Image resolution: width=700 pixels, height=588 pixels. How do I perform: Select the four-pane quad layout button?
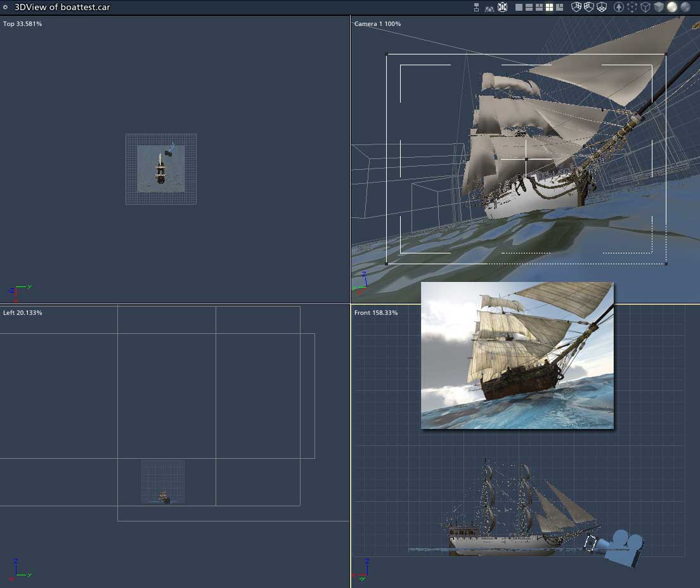tap(550, 8)
